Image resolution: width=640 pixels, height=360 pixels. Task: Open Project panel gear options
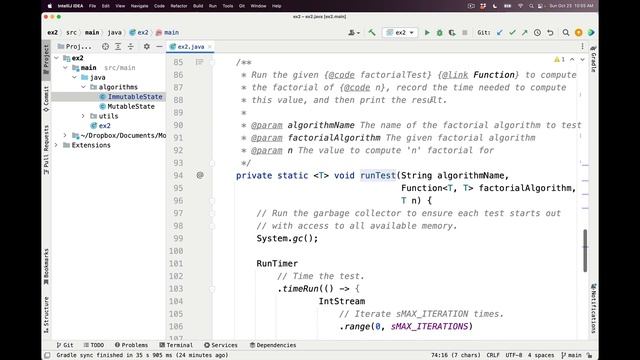[x=147, y=47]
